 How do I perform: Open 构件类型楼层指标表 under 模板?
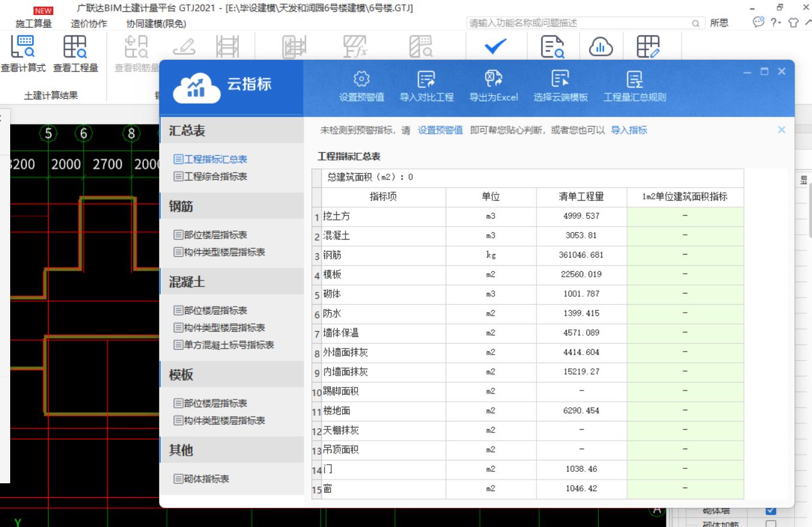click(219, 420)
